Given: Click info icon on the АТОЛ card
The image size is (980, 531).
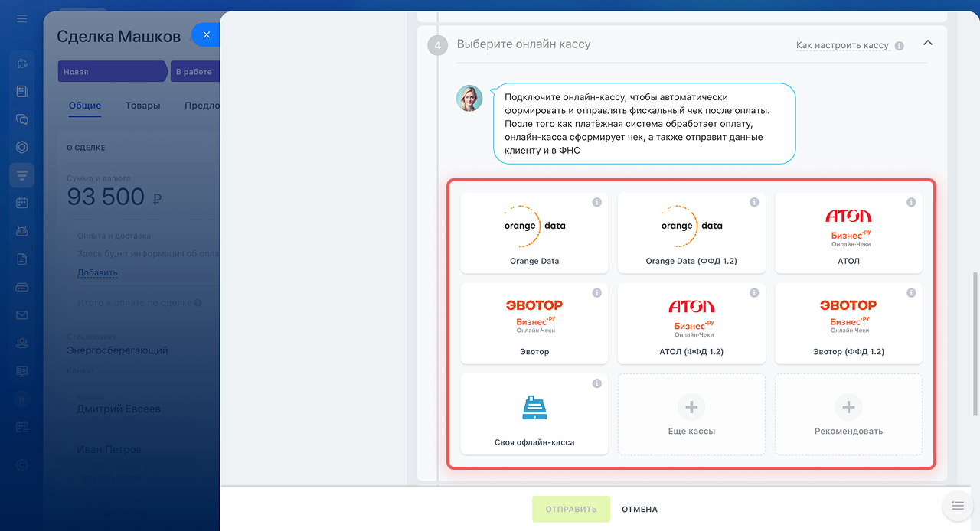Looking at the screenshot, I should (x=911, y=202).
